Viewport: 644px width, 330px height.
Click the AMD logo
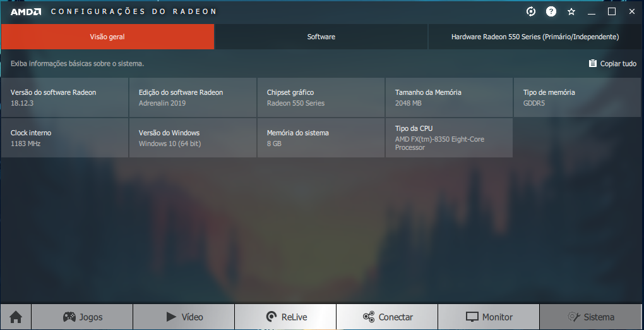[x=25, y=12]
